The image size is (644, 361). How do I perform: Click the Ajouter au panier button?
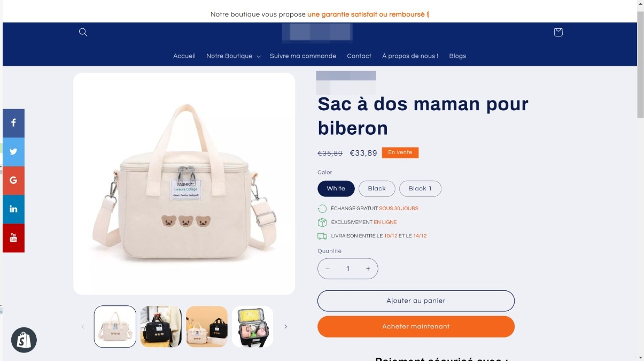point(416,301)
